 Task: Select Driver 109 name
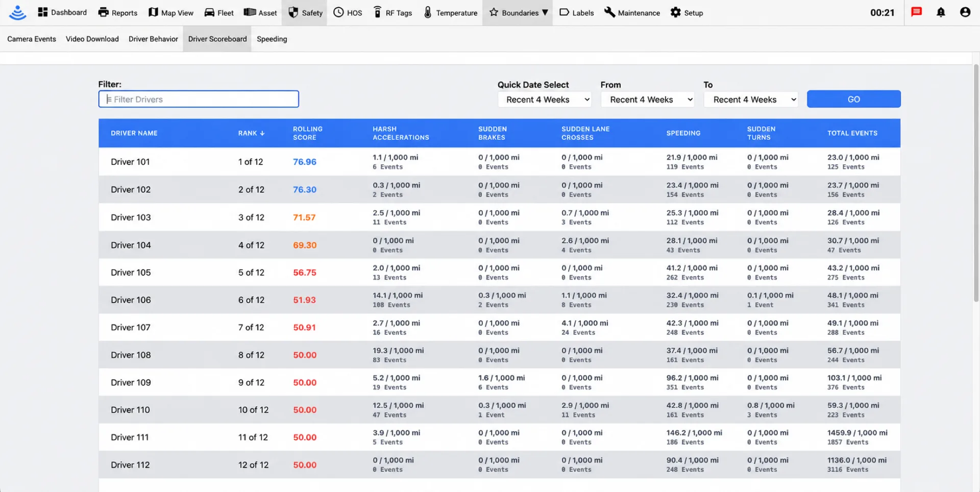click(131, 383)
